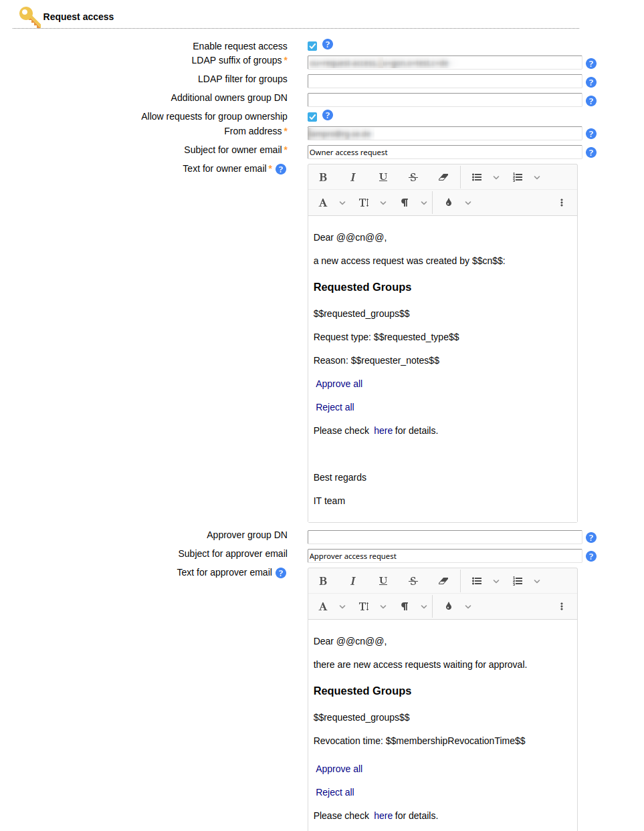This screenshot has height=831, width=644.
Task: Expand numbered list dropdown in owner editor
Action: coord(537,177)
